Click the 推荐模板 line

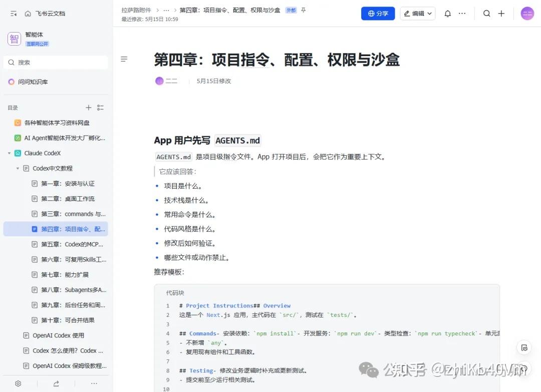pos(169,272)
